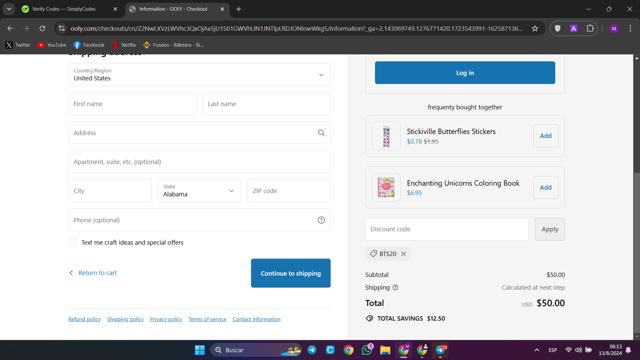The height and width of the screenshot is (360, 640).
Task: Click the Last name field
Action: [267, 104]
